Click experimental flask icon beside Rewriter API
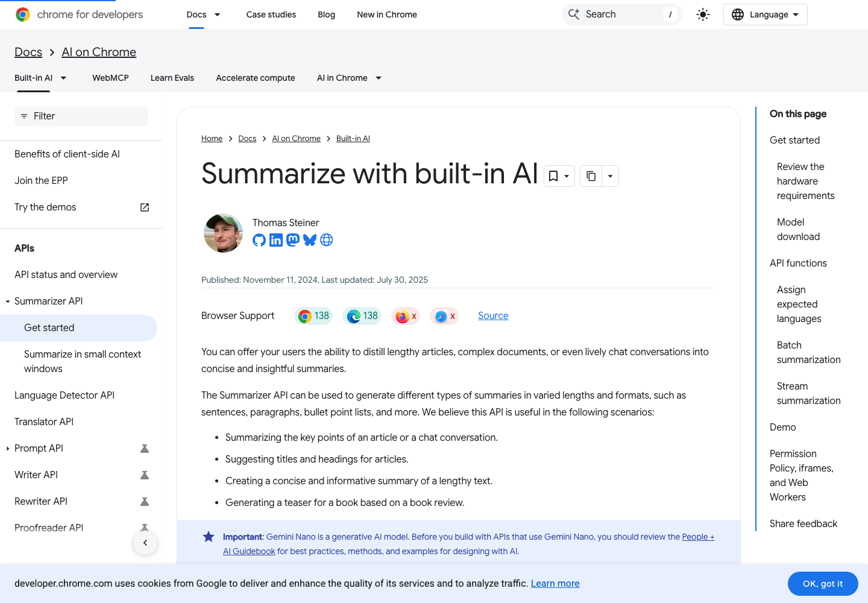The height and width of the screenshot is (603, 868). click(x=145, y=502)
